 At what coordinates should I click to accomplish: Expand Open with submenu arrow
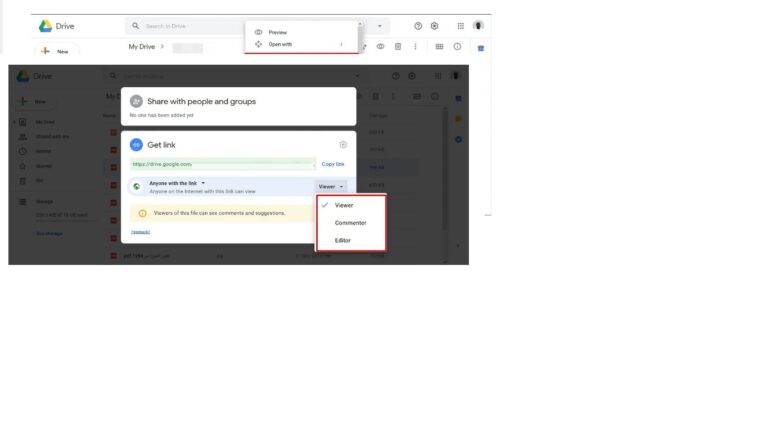click(x=341, y=44)
